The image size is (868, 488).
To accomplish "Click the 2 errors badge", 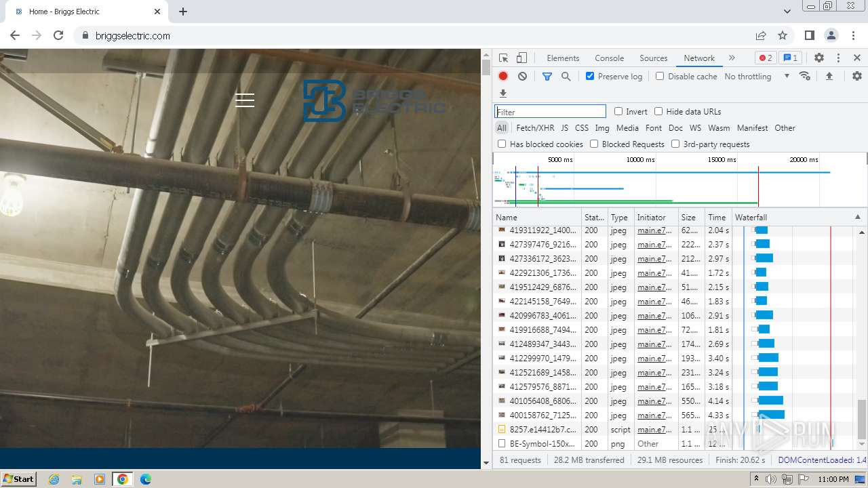I will 766,58.
